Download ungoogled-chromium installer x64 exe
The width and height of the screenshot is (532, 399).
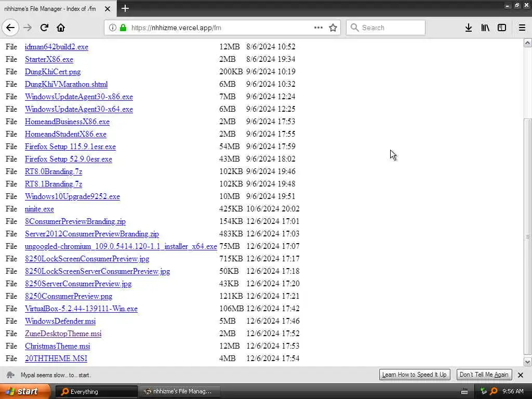coord(121,247)
